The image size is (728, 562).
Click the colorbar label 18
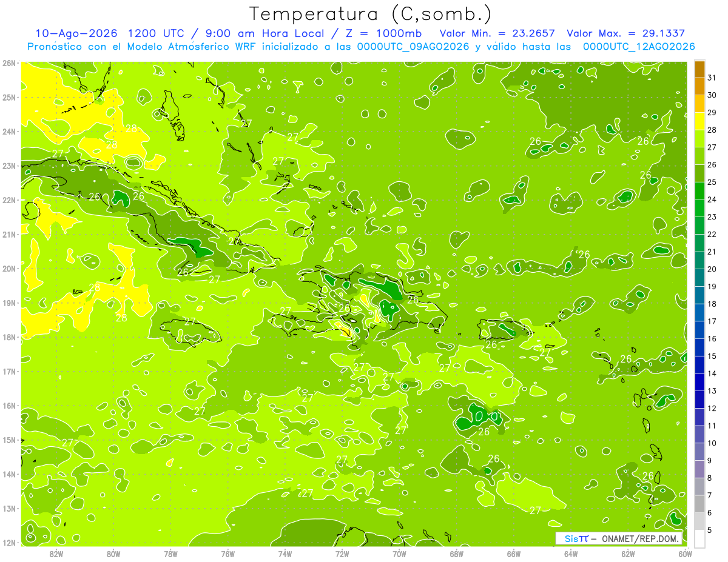pos(712,304)
